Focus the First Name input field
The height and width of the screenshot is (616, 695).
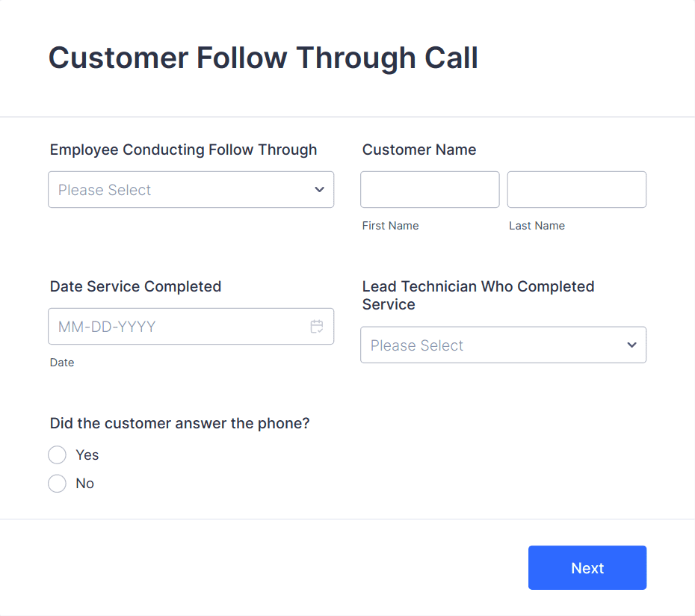(x=430, y=189)
